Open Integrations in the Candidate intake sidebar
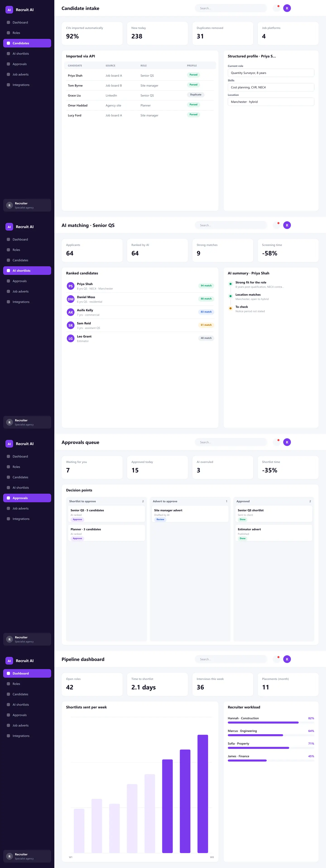Image resolution: width=326 pixels, height=868 pixels. point(27,85)
